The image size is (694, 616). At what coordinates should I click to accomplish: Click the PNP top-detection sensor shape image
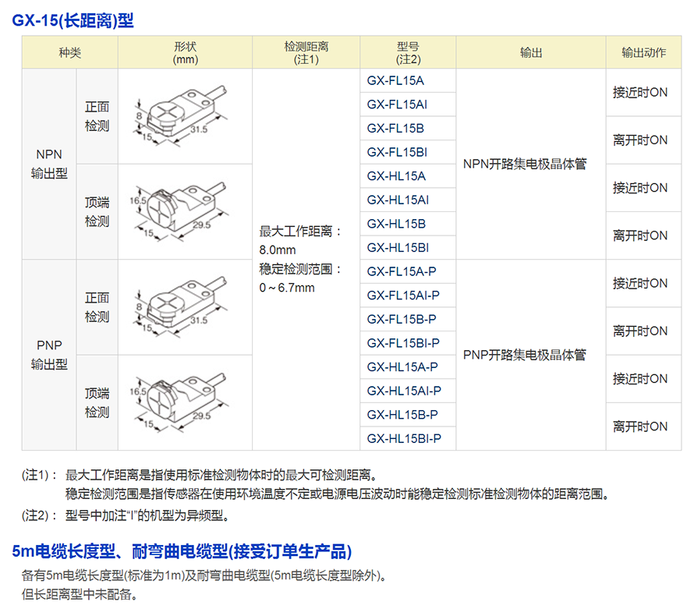184,402
